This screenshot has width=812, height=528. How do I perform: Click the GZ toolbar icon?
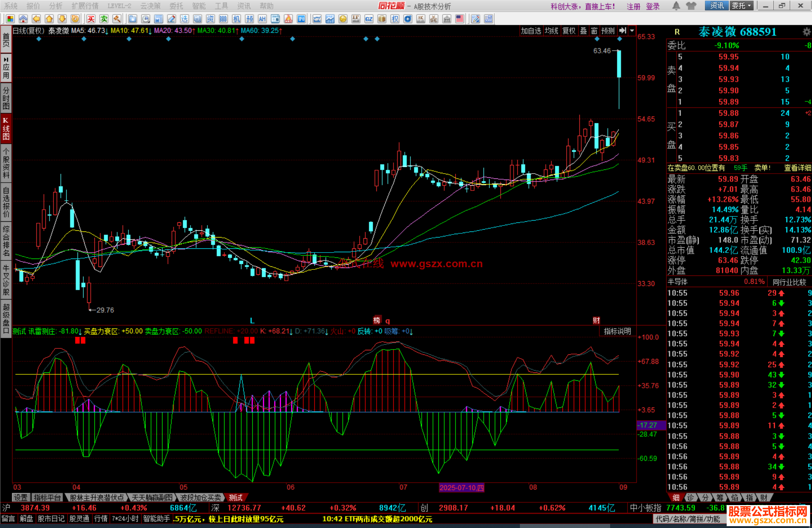point(369,19)
